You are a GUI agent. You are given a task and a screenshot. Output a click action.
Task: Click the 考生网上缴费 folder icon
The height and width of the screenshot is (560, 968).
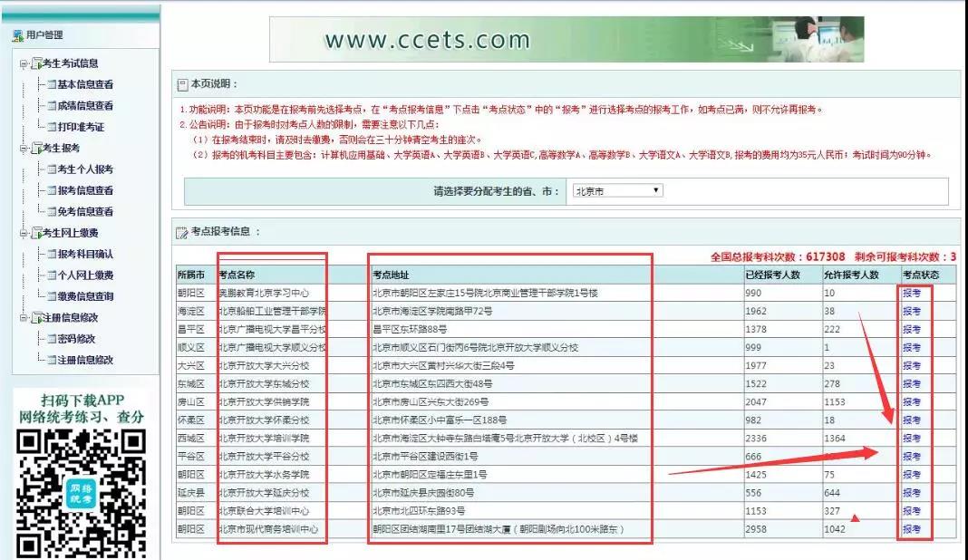point(36,233)
